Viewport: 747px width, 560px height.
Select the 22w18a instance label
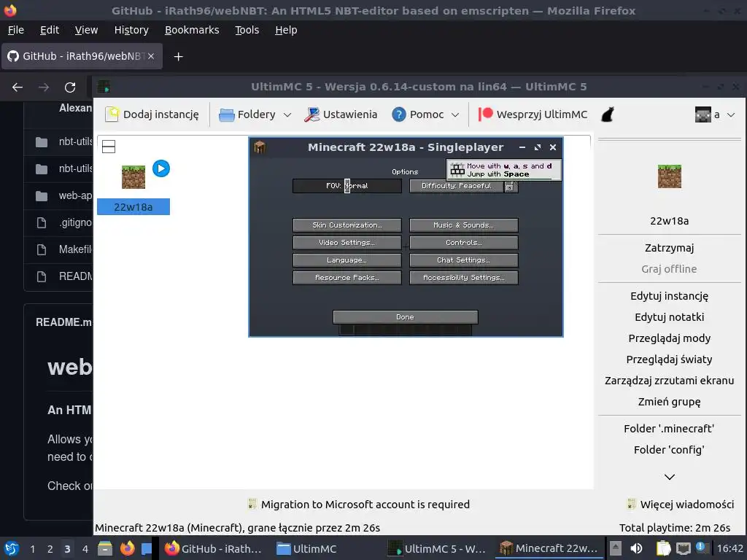click(x=133, y=207)
